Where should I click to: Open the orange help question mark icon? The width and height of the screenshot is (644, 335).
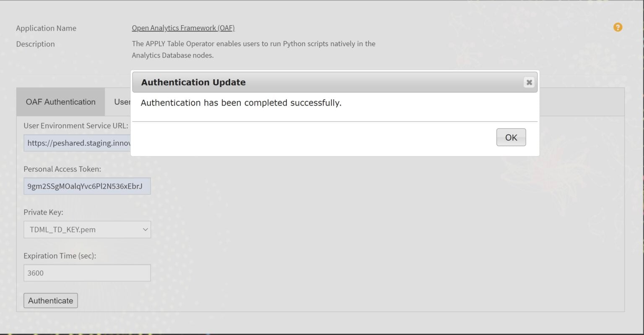pos(618,27)
